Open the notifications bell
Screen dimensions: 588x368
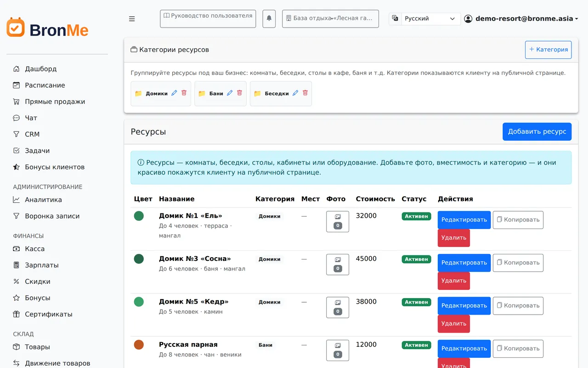[x=269, y=18]
